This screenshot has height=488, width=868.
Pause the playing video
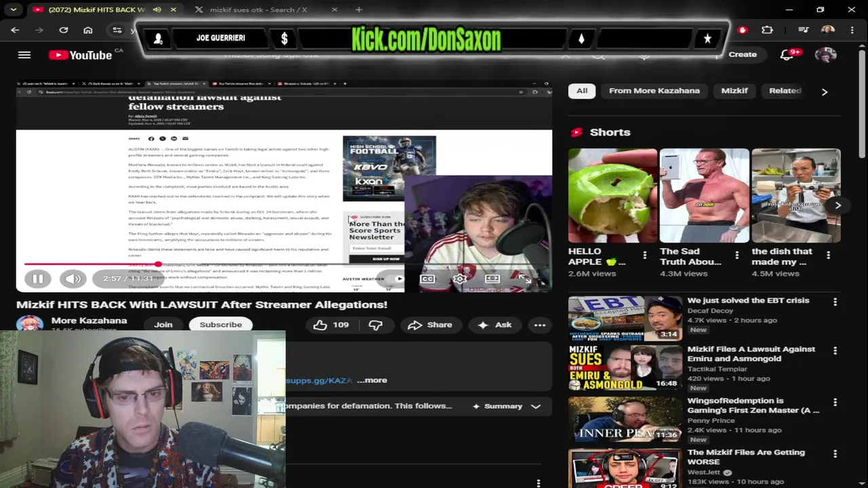[38, 279]
